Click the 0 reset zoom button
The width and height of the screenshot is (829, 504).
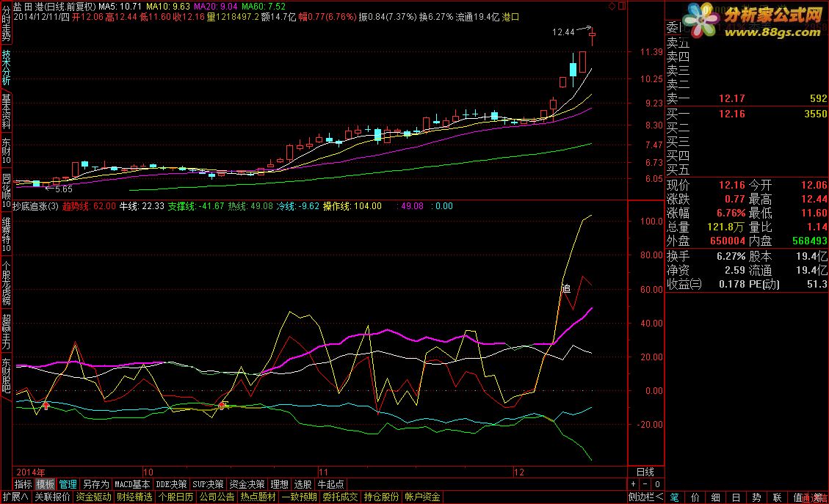[x=657, y=484]
